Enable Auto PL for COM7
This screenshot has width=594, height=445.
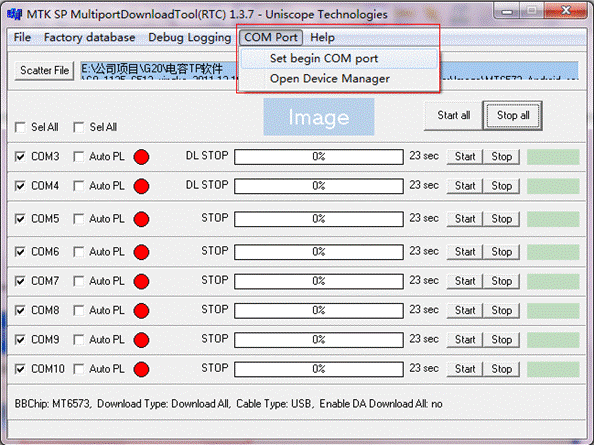point(79,281)
